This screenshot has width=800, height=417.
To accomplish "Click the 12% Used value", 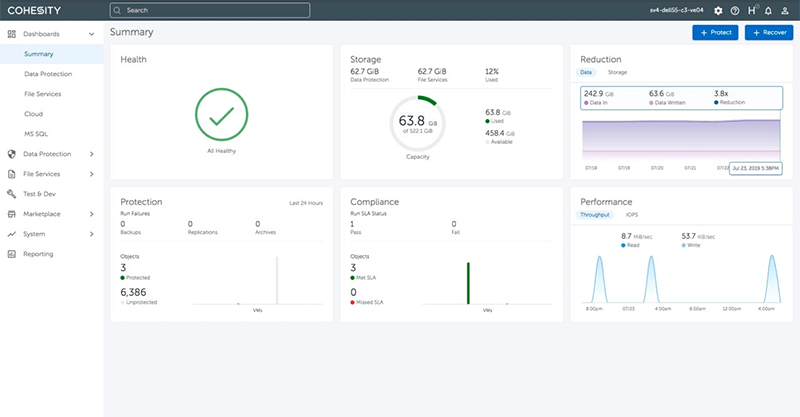I will point(492,71).
